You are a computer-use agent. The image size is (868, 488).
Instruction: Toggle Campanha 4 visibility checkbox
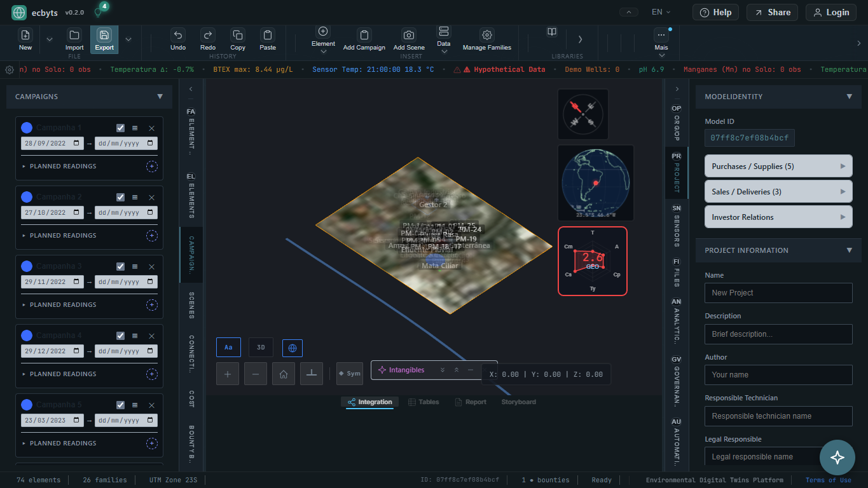(120, 335)
